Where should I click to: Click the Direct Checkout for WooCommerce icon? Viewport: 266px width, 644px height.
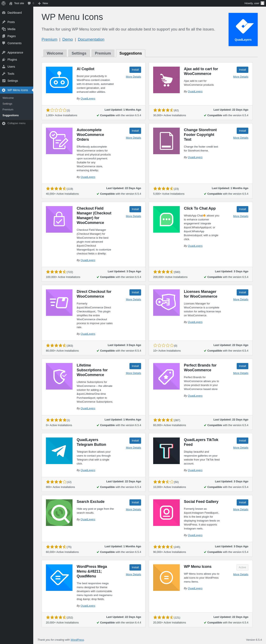59,303
